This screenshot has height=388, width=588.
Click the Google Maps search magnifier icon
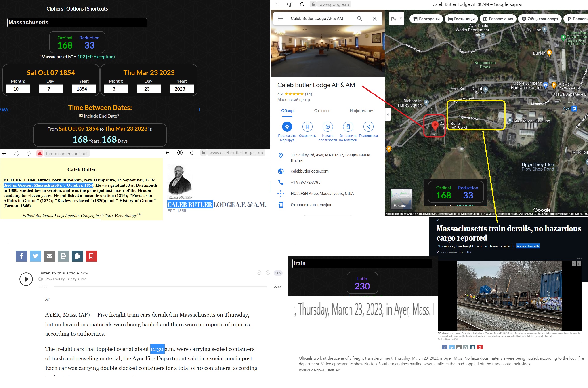360,19
